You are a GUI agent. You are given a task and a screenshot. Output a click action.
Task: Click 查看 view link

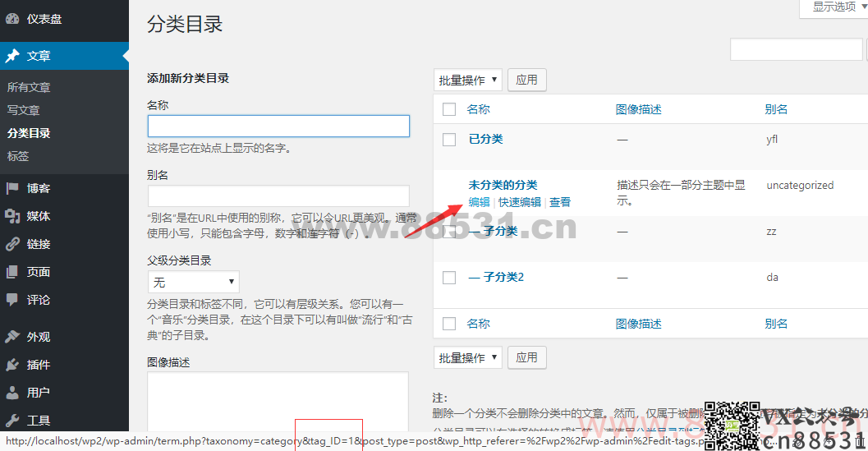point(560,202)
